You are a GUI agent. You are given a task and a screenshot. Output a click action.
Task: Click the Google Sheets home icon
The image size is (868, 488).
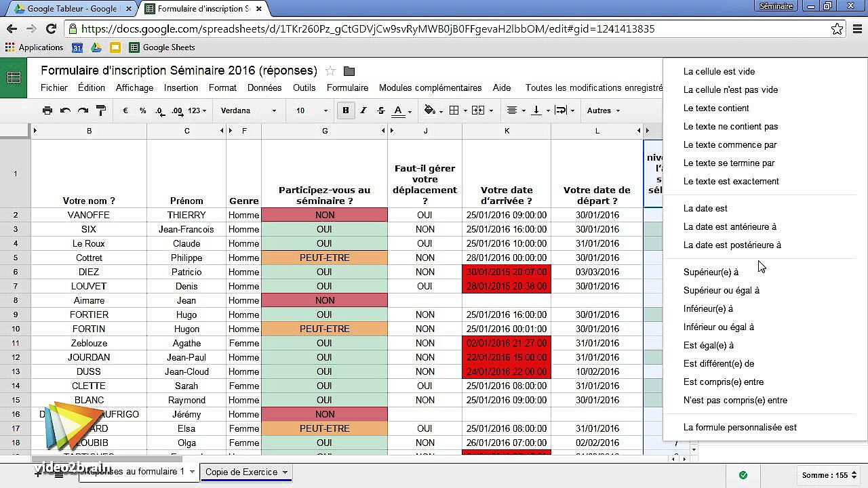(x=14, y=78)
